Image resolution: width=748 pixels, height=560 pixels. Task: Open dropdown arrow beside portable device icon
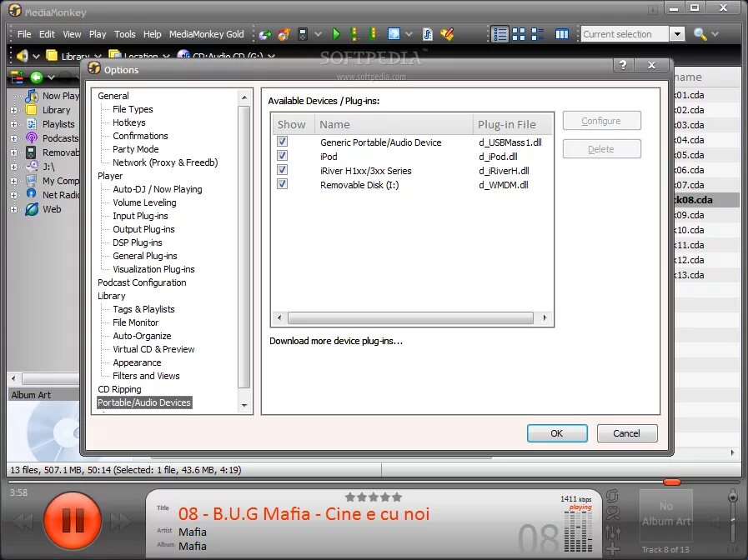(x=318, y=34)
